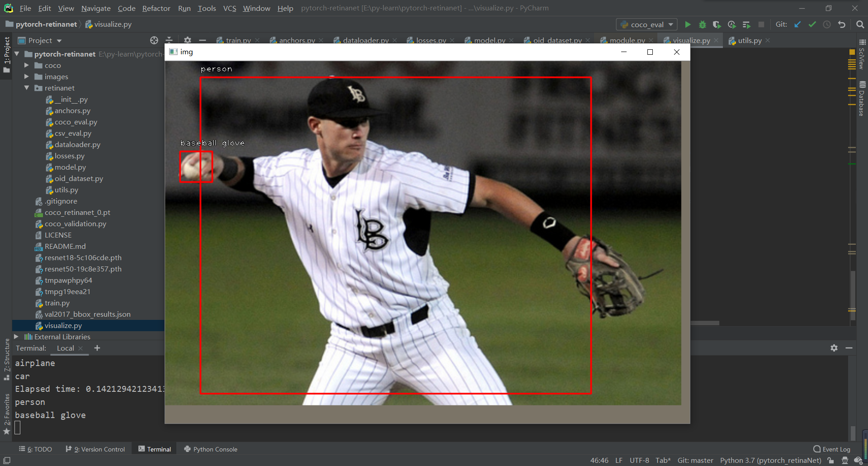Expand the coco folder
The width and height of the screenshot is (868, 466).
coord(27,66)
